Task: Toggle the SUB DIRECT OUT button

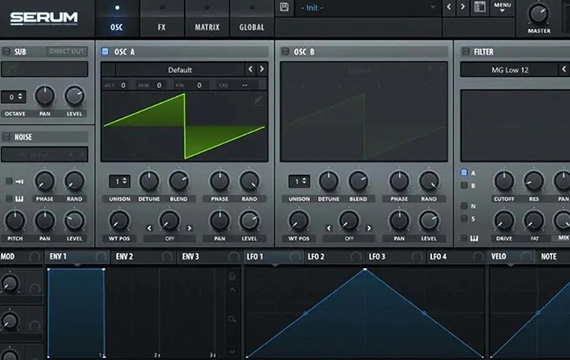Action: 67,51
